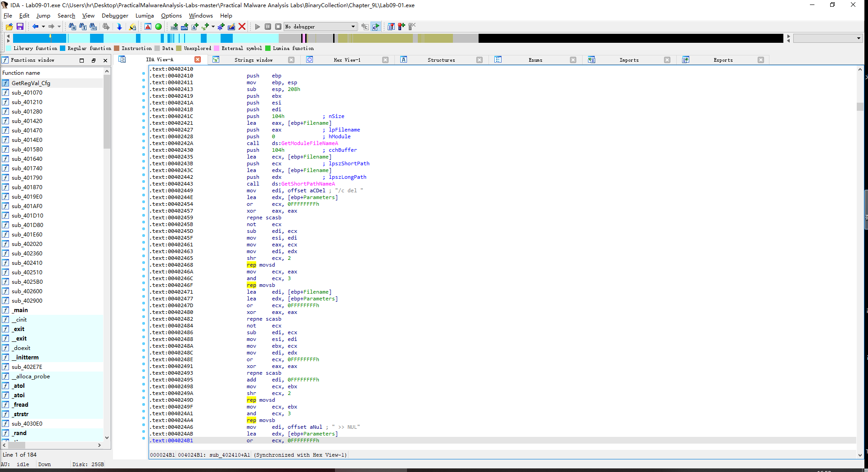
Task: Click the Jump back blue arrow
Action: 35,27
